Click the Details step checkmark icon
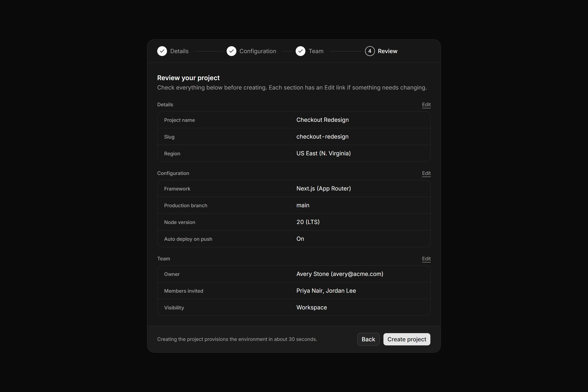The image size is (588, 392). (162, 51)
